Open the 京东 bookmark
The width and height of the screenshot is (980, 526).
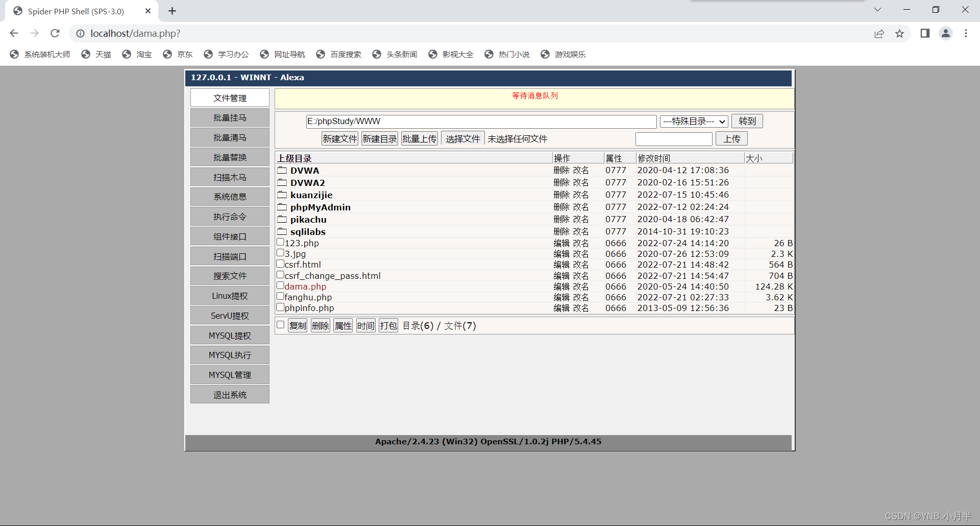[178, 54]
